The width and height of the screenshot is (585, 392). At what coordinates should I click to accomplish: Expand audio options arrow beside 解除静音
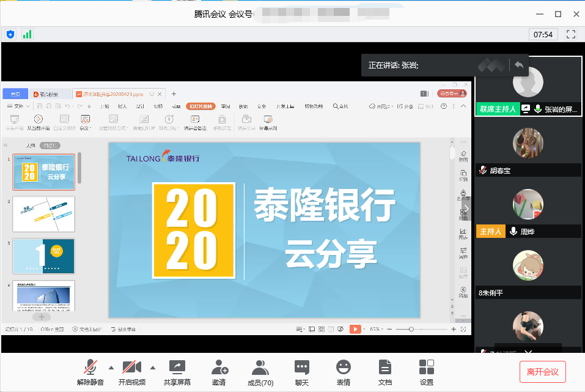(x=111, y=368)
